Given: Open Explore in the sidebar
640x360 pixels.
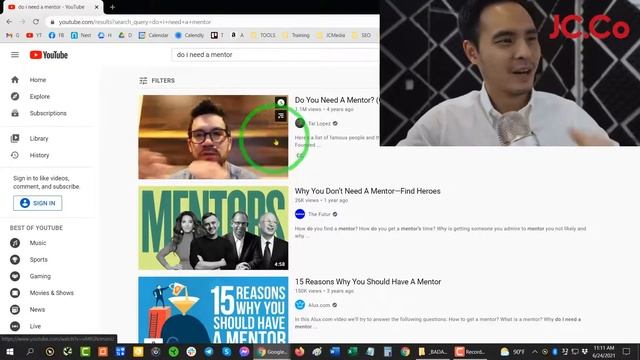Looking at the screenshot, I should [x=40, y=97].
